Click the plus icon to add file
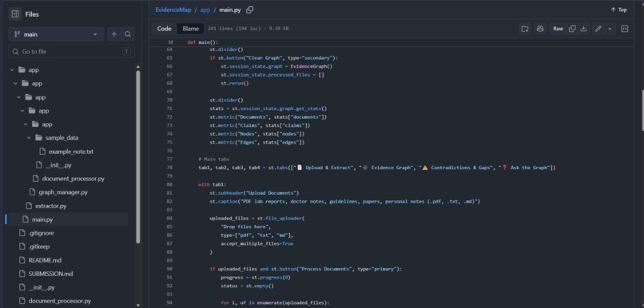 113,34
